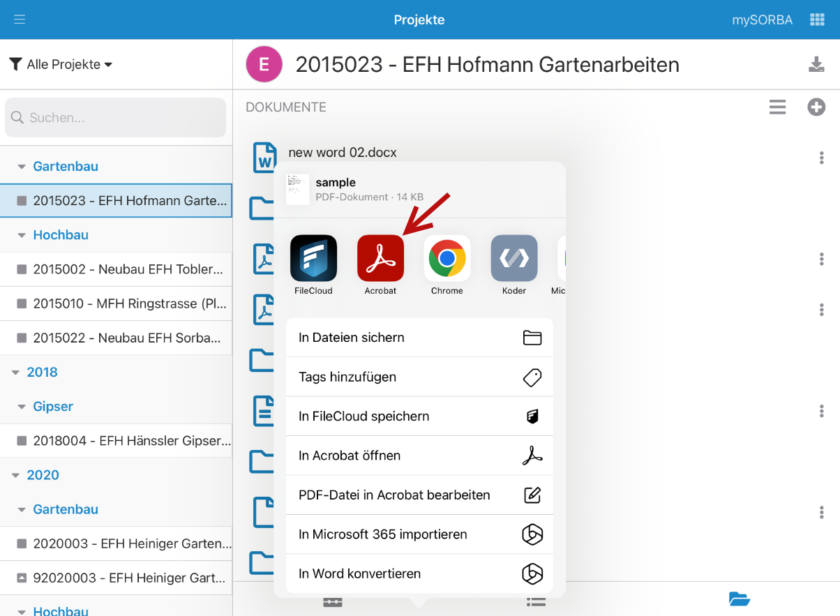This screenshot has width=840, height=616.
Task: Open more options for new word 02.docx
Action: [822, 158]
